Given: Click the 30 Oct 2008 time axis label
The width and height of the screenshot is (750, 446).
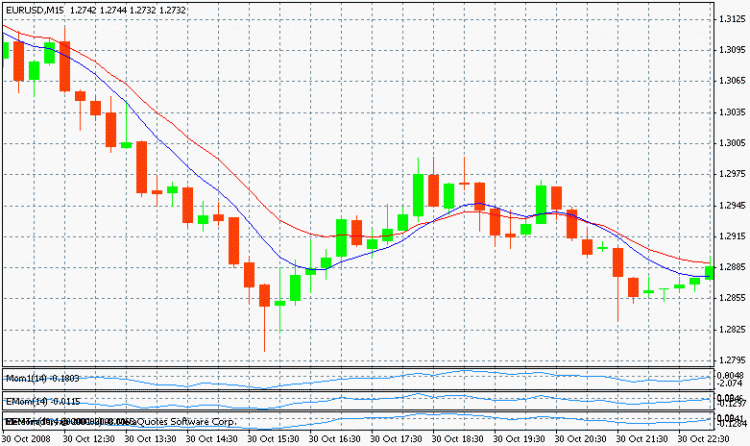Looking at the screenshot, I should pos(28,438).
